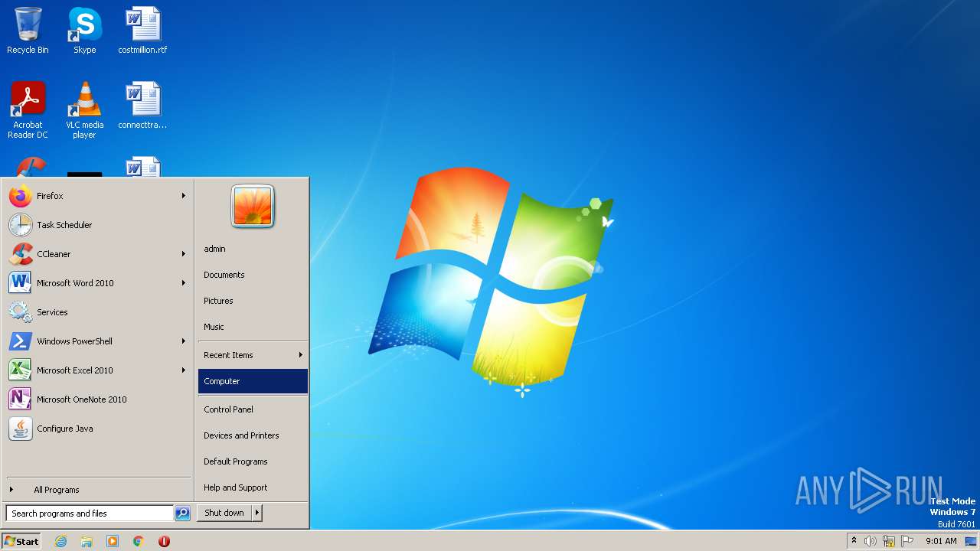Click the Services gear icon

point(21,312)
